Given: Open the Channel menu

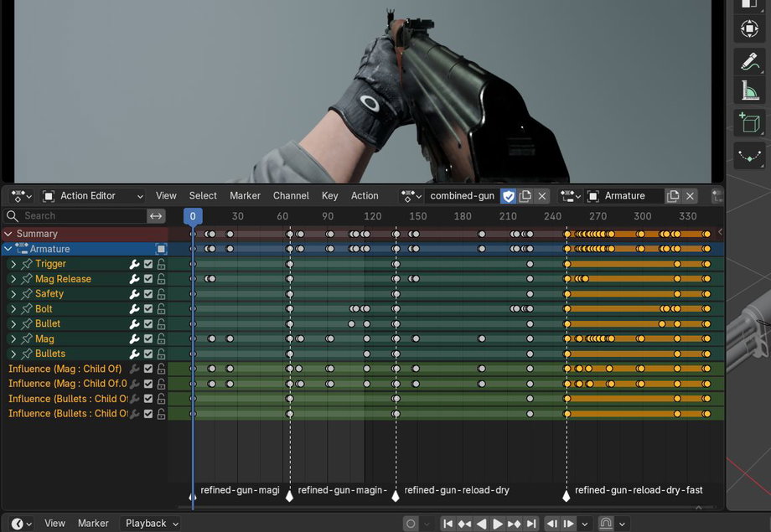Looking at the screenshot, I should [x=291, y=196].
